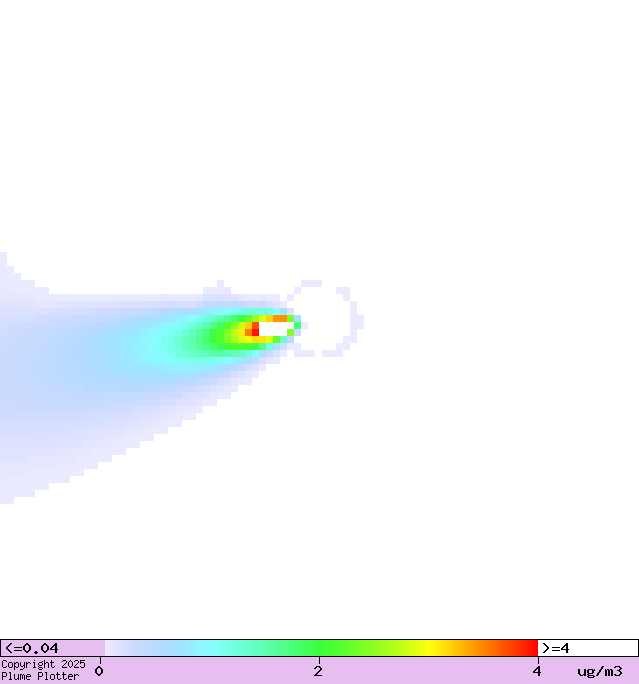Click the gradient color scale bar
The width and height of the screenshot is (639, 684).
321,648
